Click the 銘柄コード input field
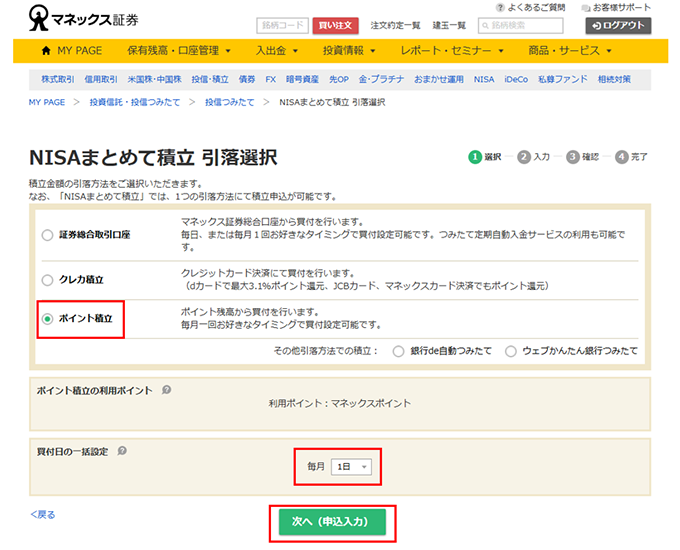The width and height of the screenshot is (680, 550). [282, 26]
